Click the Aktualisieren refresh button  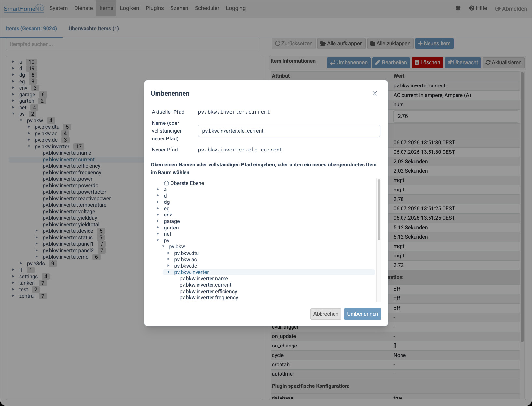503,62
